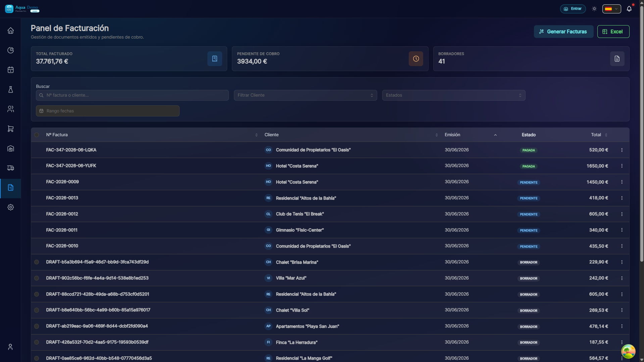Open the shopping cart sidebar icon
Image resolution: width=644 pixels, height=362 pixels.
tap(10, 129)
